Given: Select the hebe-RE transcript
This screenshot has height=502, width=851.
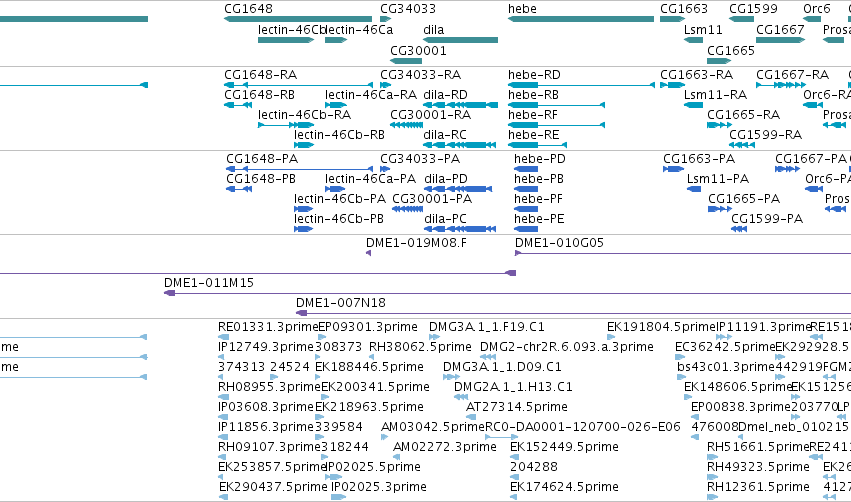Looking at the screenshot, I should [x=537, y=145].
